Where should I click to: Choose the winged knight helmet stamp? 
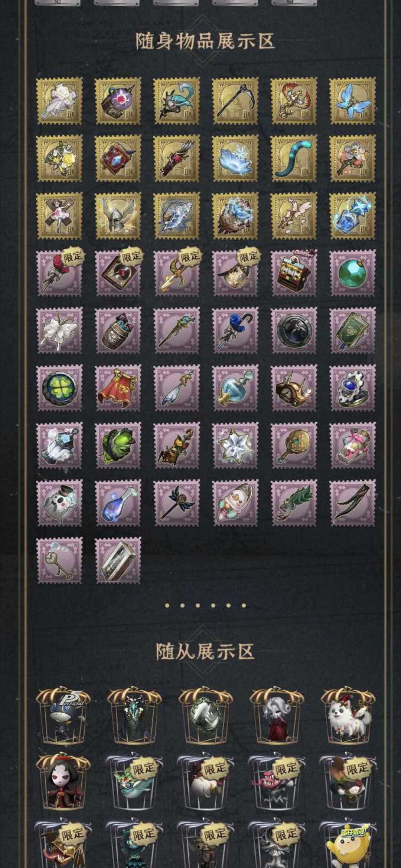[118, 216]
